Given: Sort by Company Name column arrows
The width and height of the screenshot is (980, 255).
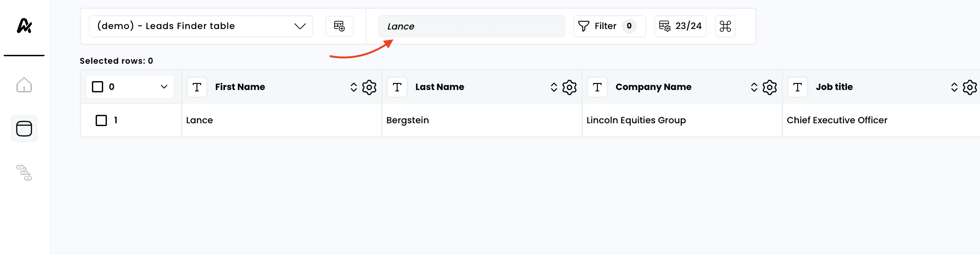Looking at the screenshot, I should [754, 87].
